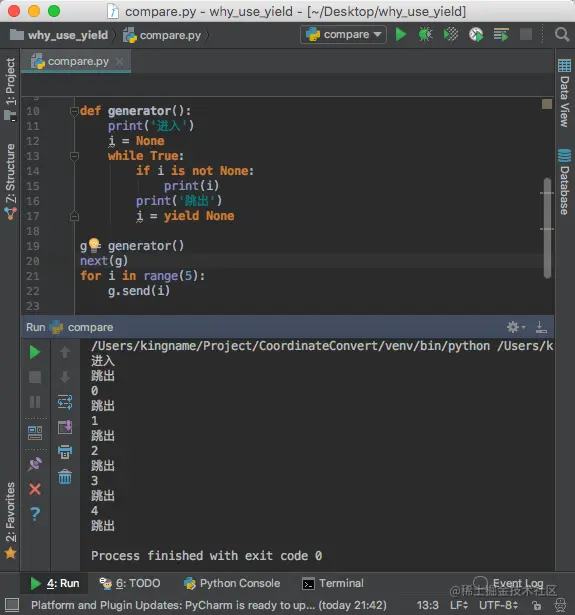The height and width of the screenshot is (615, 575).
Task: Run compare with coverage icon
Action: click(x=451, y=35)
